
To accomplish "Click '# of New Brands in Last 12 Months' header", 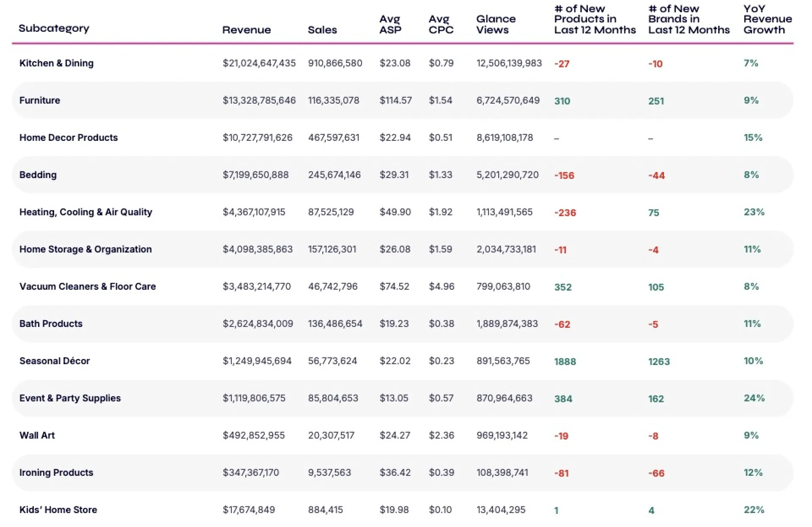I will (x=689, y=19).
